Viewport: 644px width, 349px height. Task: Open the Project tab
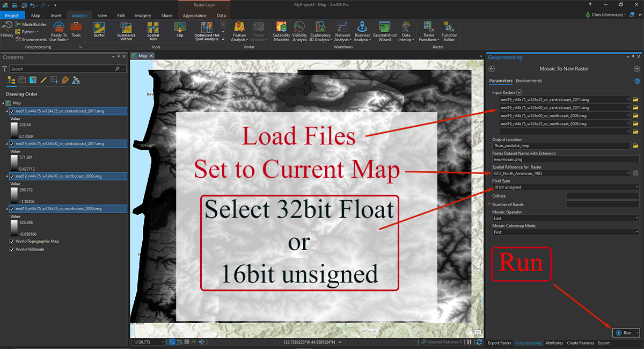coord(12,16)
